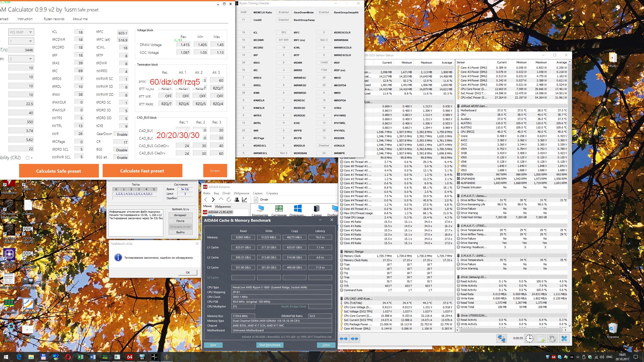Viewport: 644px width, 362px height.
Task: Switch to Ryzen records tab
Action: tap(54, 19)
